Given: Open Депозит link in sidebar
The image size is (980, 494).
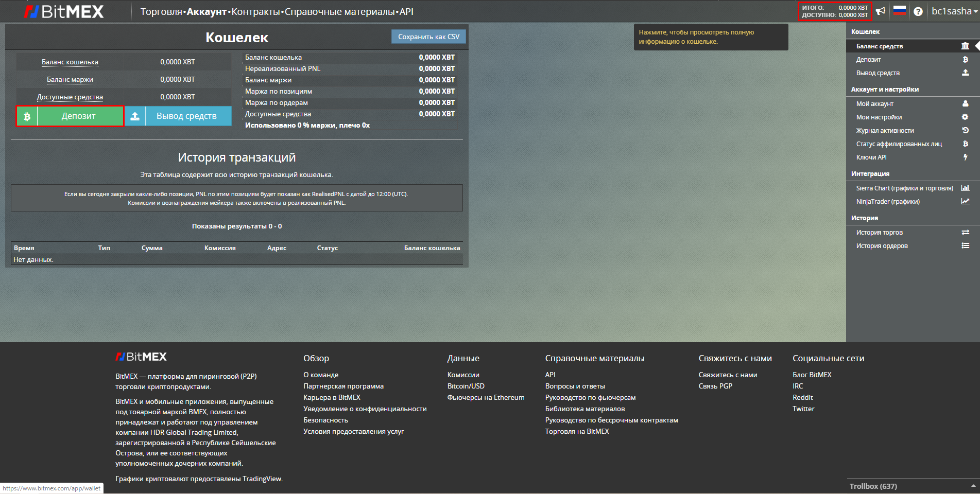Looking at the screenshot, I should pos(868,60).
